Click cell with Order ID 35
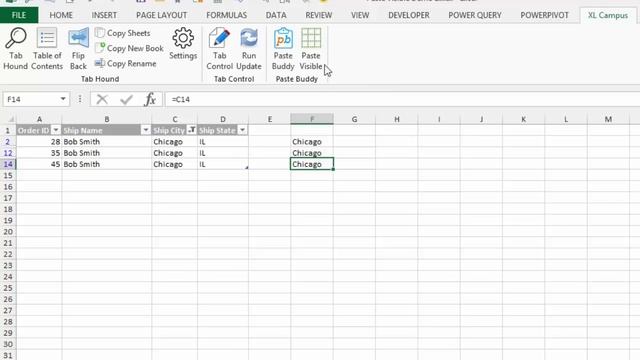 tap(39, 153)
